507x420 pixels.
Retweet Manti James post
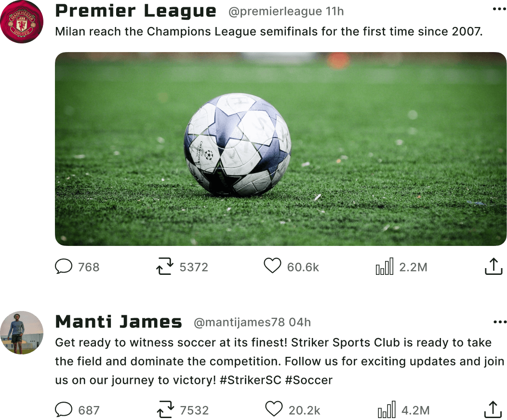[166, 410]
